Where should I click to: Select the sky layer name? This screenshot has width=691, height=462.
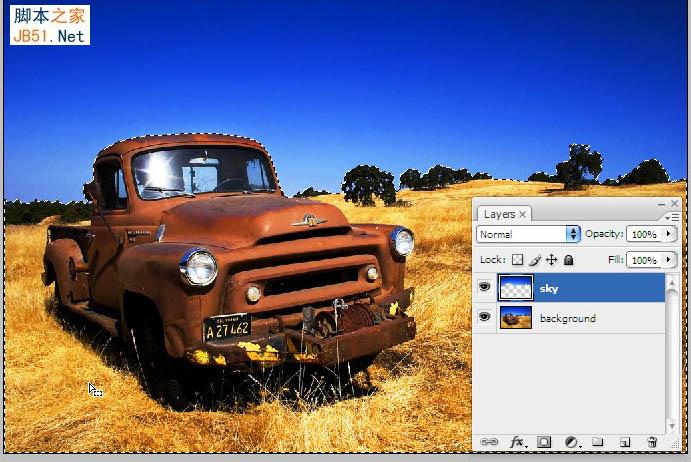(549, 288)
